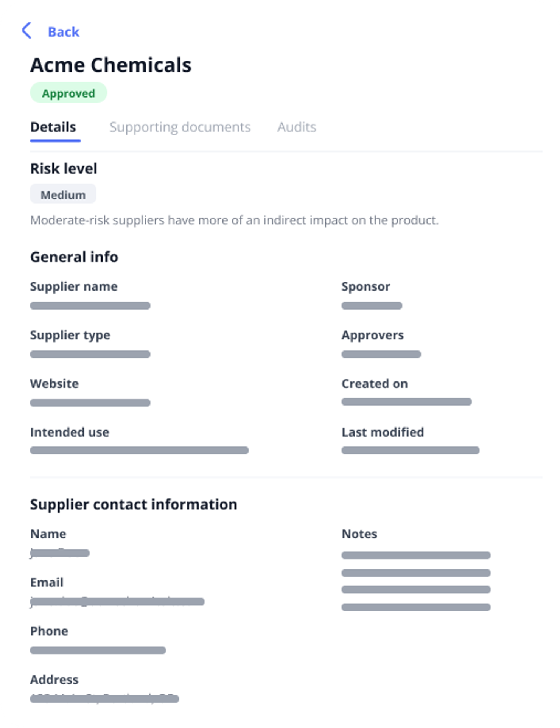
Task: Click the Medium risk level badge
Action: click(63, 194)
